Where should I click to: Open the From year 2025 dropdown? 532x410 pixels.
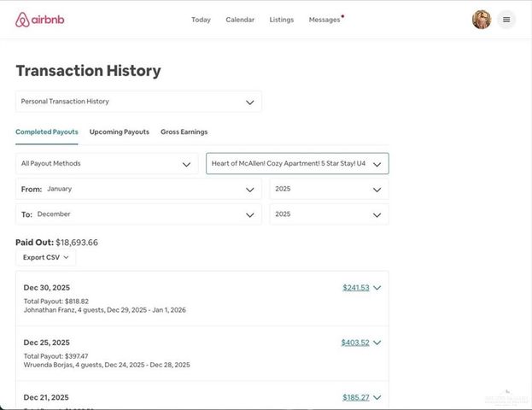[x=329, y=189]
